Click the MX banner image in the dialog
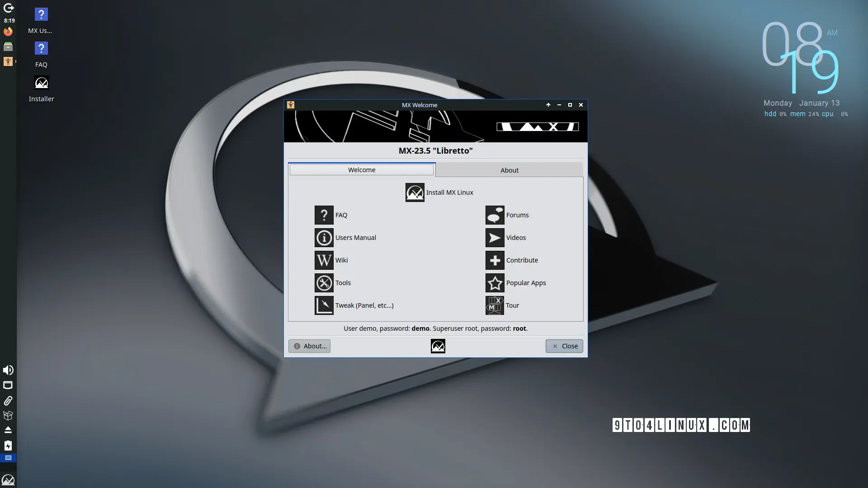The height and width of the screenshot is (488, 868). coord(435,127)
